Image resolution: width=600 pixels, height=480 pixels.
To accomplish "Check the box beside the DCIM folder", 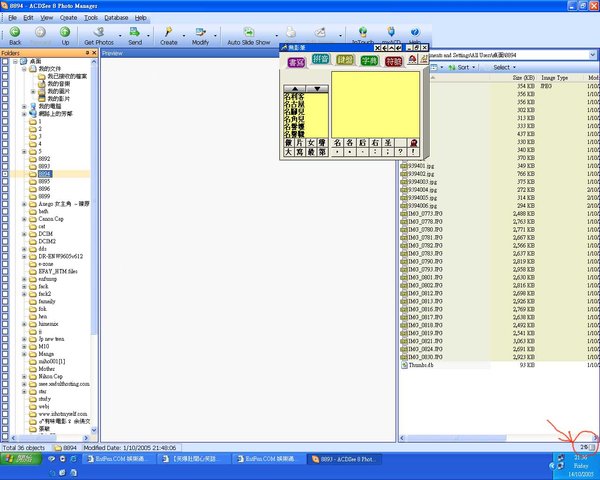I will (x=5, y=234).
